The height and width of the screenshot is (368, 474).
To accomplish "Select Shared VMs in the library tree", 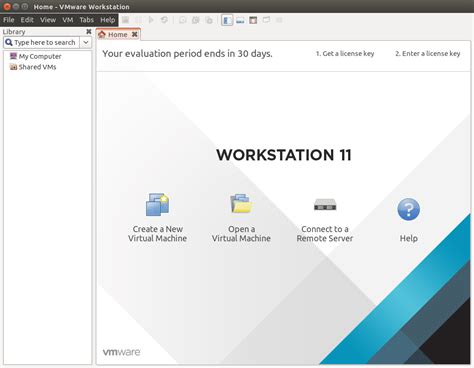I will [x=37, y=67].
